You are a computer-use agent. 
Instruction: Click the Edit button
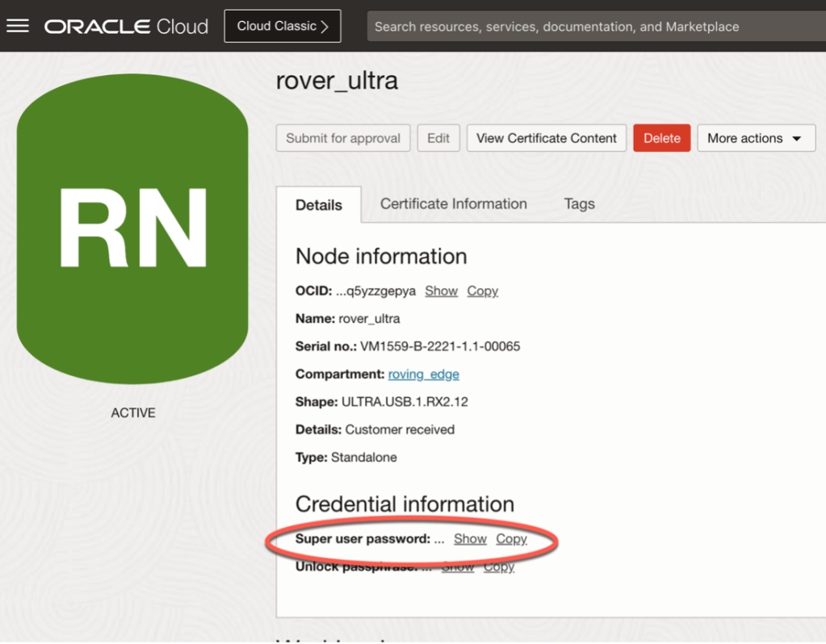[438, 138]
